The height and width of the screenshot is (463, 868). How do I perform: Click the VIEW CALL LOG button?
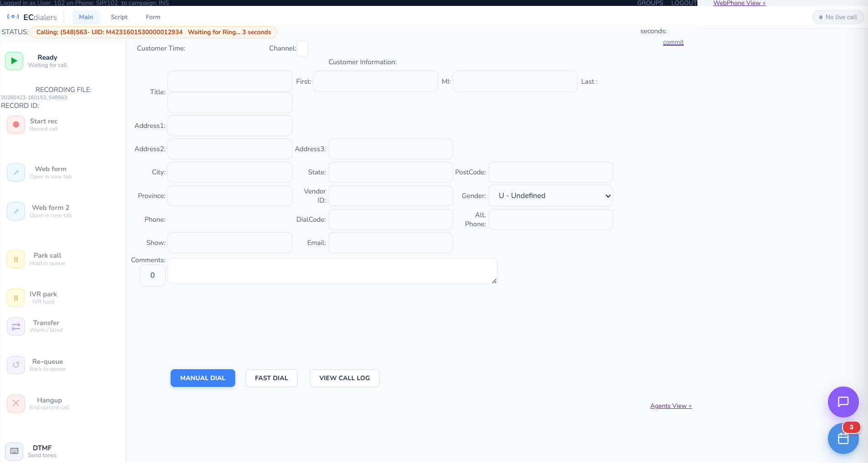coord(344,378)
